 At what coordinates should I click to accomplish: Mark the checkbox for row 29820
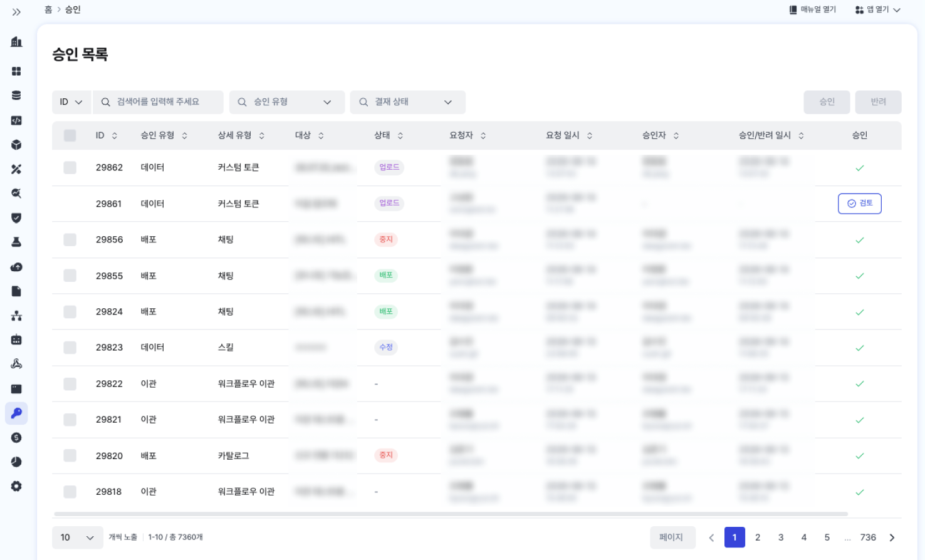click(70, 455)
